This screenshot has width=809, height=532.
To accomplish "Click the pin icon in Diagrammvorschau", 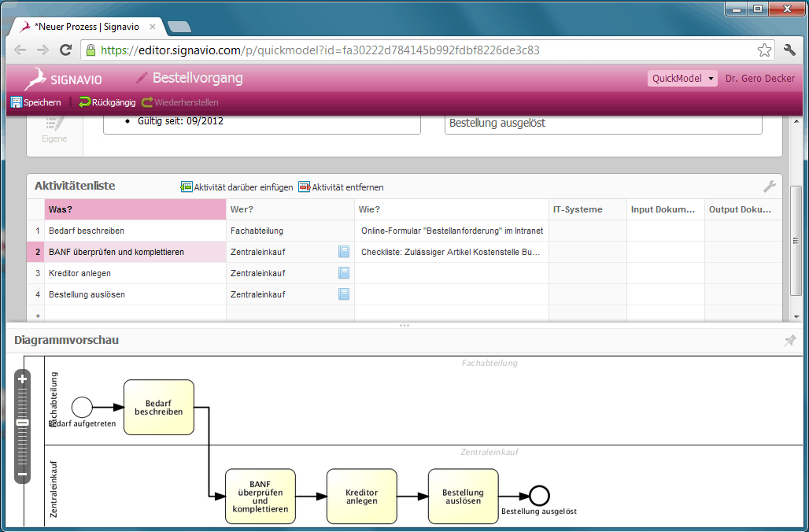I will (789, 340).
